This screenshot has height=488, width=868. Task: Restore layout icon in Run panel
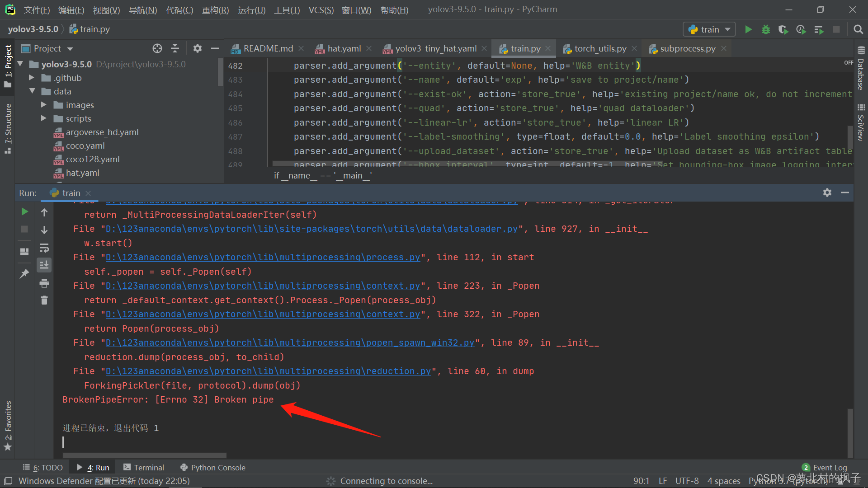point(24,251)
